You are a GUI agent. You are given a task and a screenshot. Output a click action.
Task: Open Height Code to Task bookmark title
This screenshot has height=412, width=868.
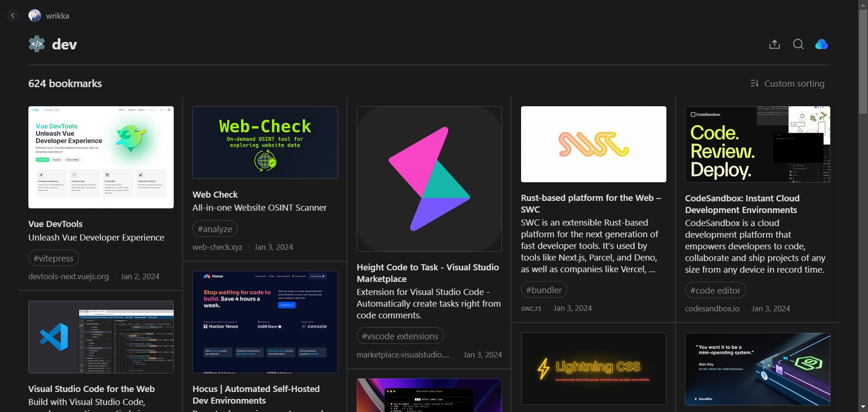428,273
